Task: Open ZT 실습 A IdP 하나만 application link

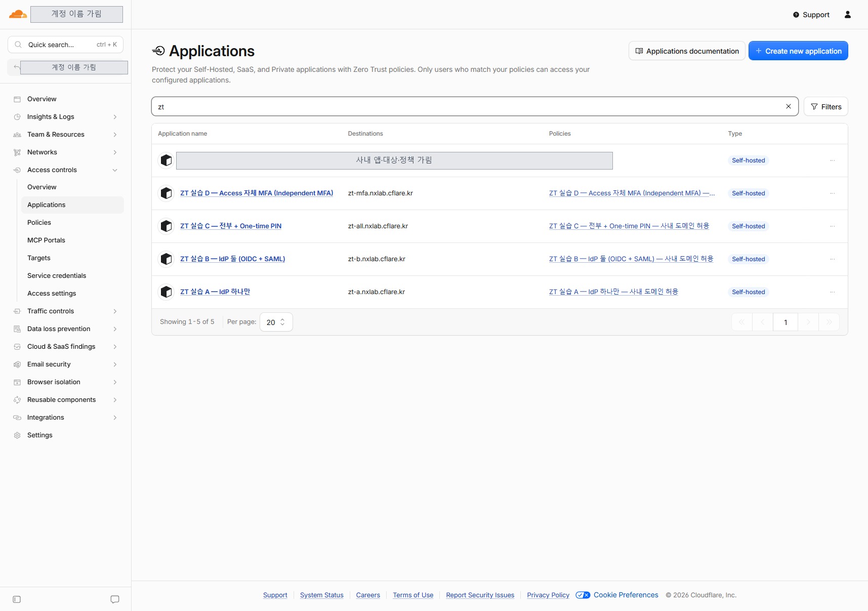Action: (x=215, y=292)
